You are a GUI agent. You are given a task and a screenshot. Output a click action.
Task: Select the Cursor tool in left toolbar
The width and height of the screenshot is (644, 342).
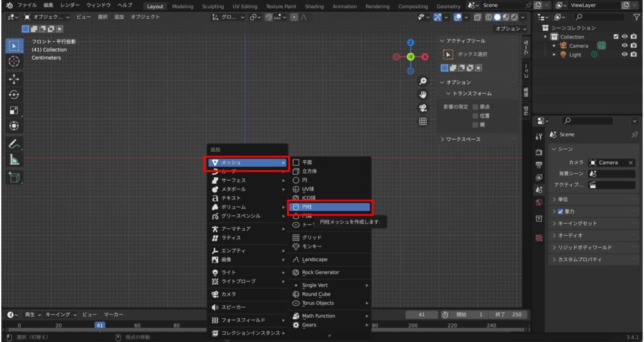[x=14, y=62]
